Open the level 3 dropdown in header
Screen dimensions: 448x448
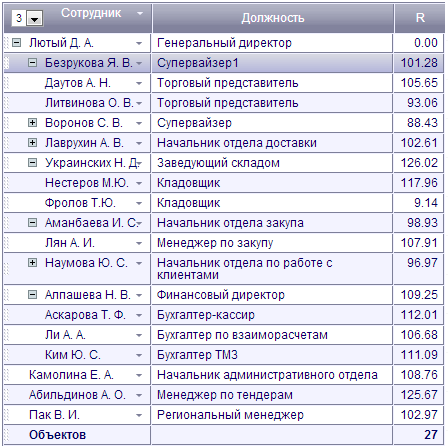tap(35, 18)
